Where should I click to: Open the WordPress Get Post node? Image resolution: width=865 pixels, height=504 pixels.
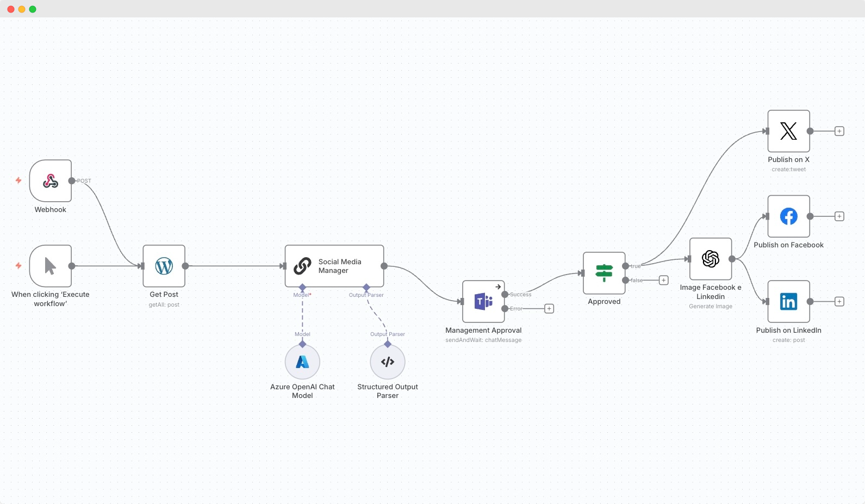tap(164, 266)
